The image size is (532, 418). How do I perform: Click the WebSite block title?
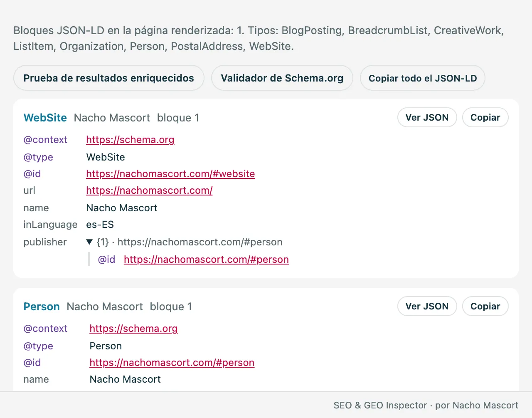[x=45, y=118]
